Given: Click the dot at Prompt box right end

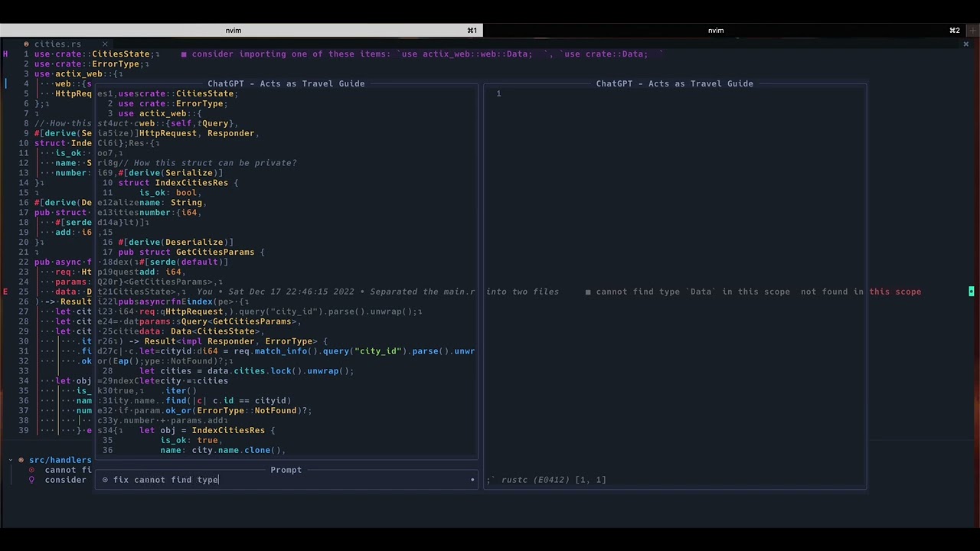Looking at the screenshot, I should click(472, 480).
